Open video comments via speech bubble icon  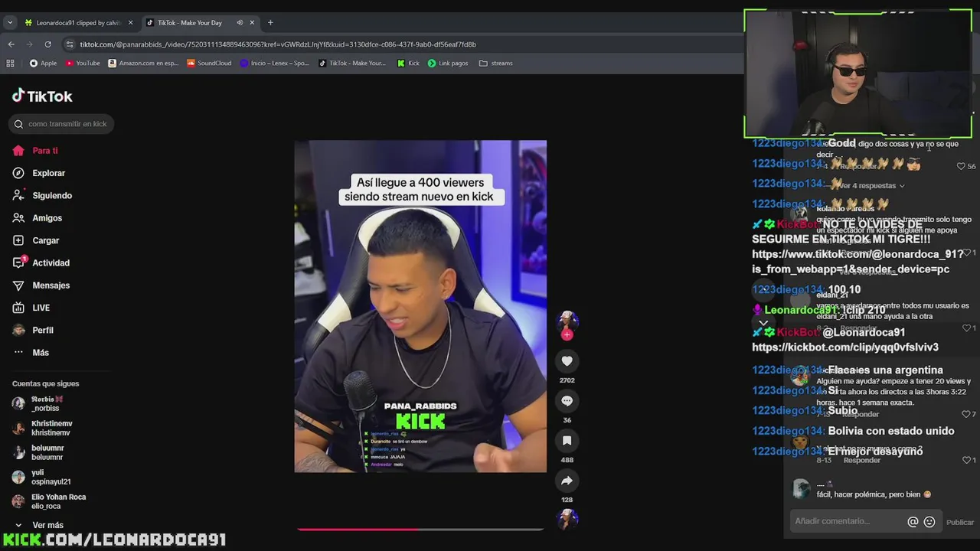pyautogui.click(x=567, y=401)
